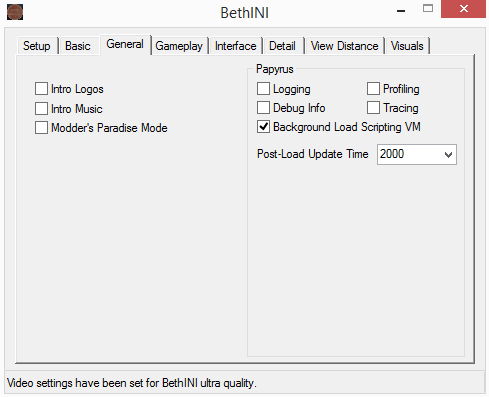Close the BethINI window
The image size is (489, 397).
pyautogui.click(x=464, y=9)
